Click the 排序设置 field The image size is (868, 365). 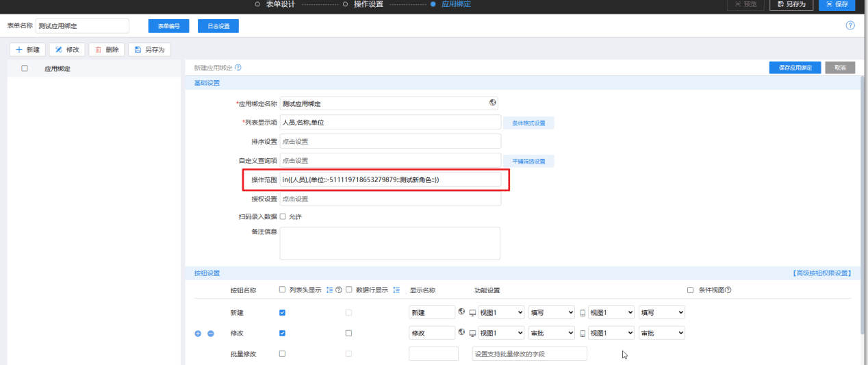pos(390,141)
